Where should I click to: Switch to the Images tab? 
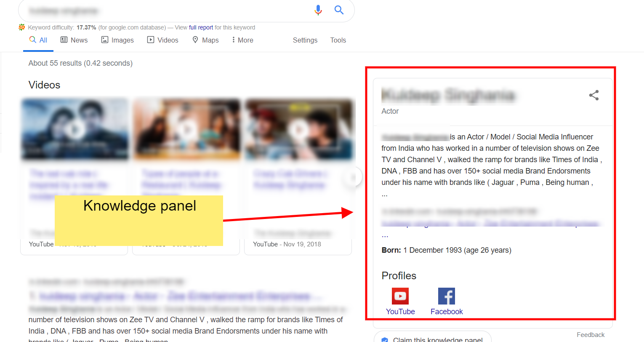117,40
